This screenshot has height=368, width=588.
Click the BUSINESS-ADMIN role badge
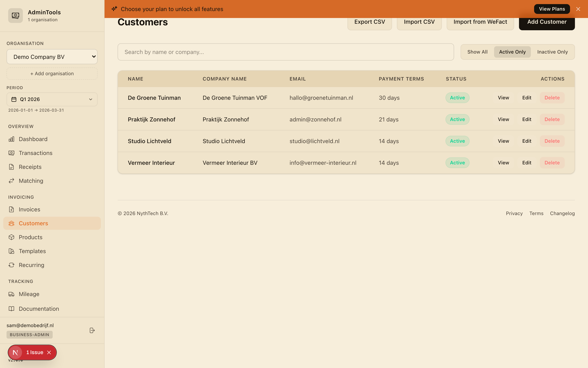point(29,335)
